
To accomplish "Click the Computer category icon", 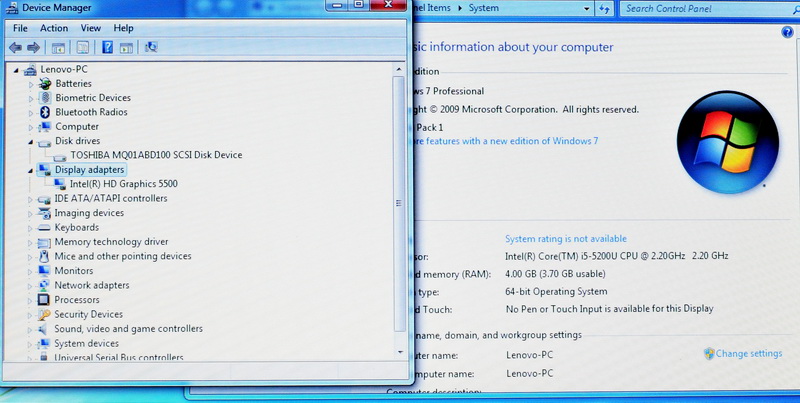I will (45, 127).
